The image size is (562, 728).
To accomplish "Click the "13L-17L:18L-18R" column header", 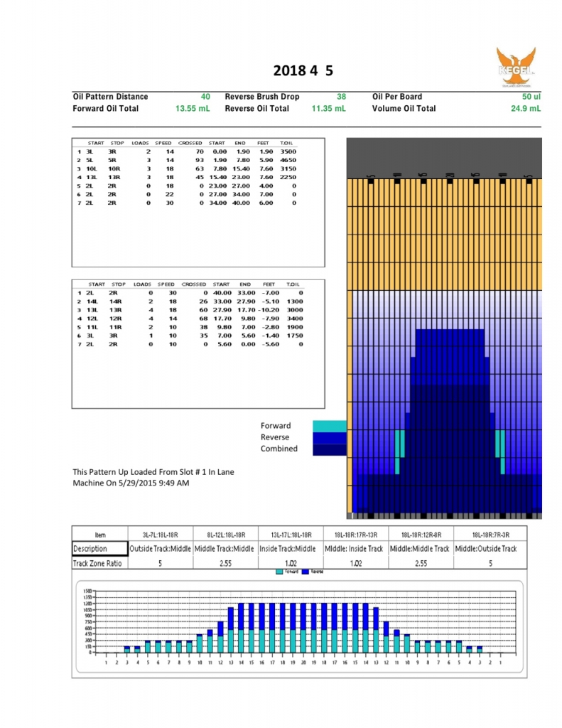I will pos(291,535).
